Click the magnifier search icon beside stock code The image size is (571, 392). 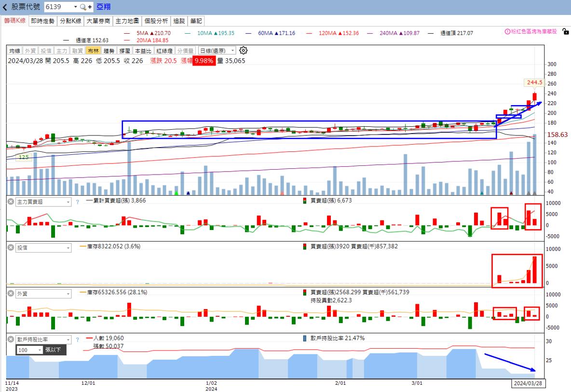tap(82, 7)
